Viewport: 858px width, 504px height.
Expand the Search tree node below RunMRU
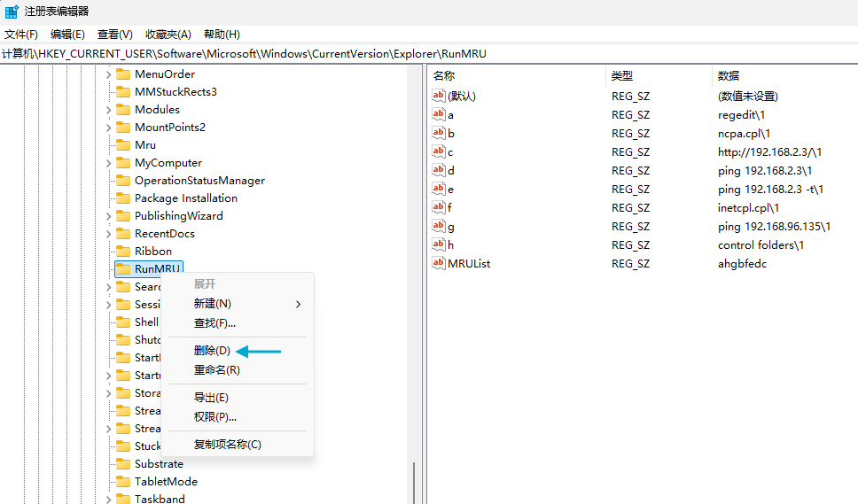coord(108,287)
